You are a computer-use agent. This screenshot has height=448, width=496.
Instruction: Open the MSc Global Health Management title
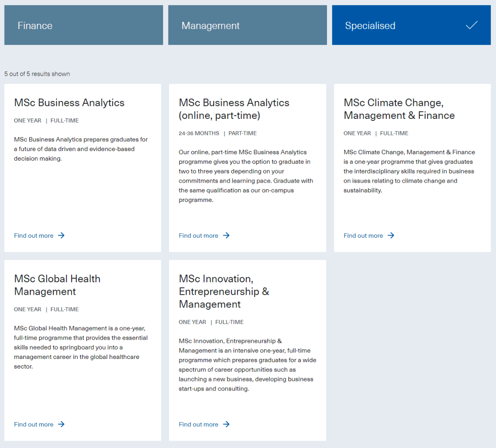pyautogui.click(x=57, y=285)
